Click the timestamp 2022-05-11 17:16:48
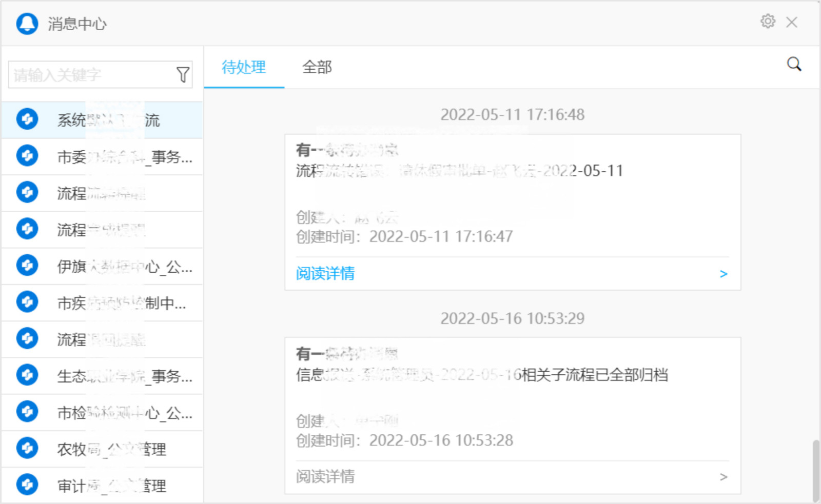Screen dimensions: 821x504 click(513, 114)
